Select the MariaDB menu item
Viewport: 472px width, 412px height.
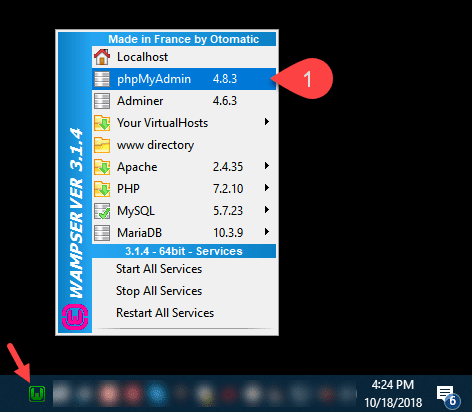click(x=184, y=233)
